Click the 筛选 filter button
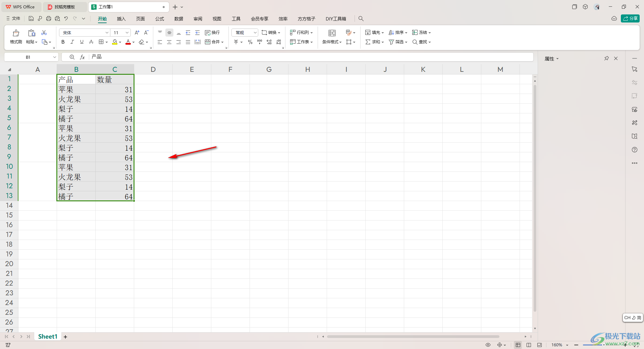 coord(398,42)
